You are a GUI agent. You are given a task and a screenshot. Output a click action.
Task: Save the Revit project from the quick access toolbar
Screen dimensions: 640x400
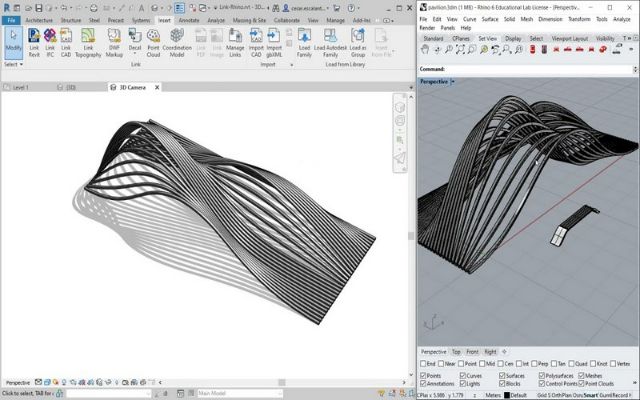[38, 8]
